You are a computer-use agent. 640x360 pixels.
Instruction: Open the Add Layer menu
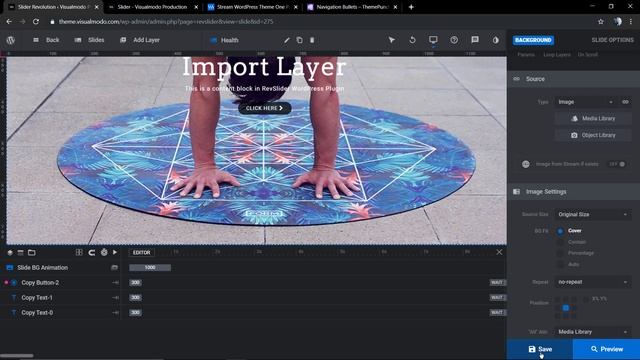tap(140, 40)
